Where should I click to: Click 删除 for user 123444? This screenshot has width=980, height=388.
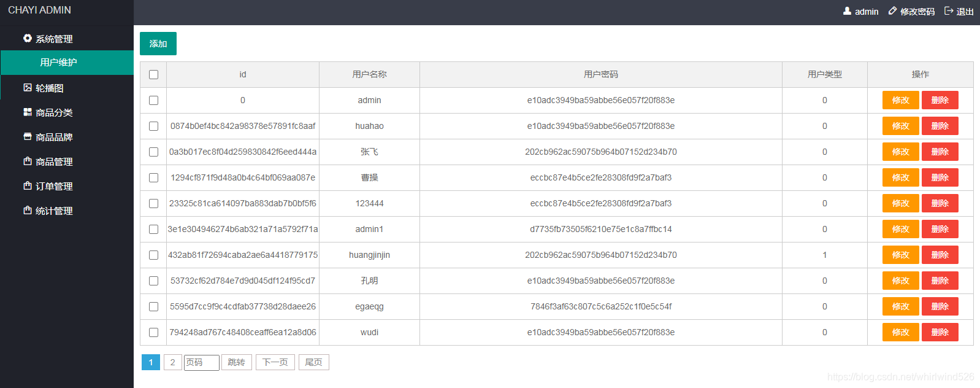tap(940, 203)
